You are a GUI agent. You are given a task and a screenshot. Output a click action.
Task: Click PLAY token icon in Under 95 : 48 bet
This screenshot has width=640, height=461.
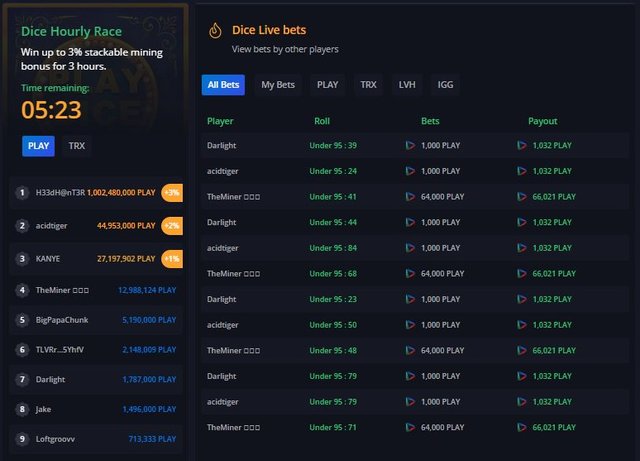[410, 351]
